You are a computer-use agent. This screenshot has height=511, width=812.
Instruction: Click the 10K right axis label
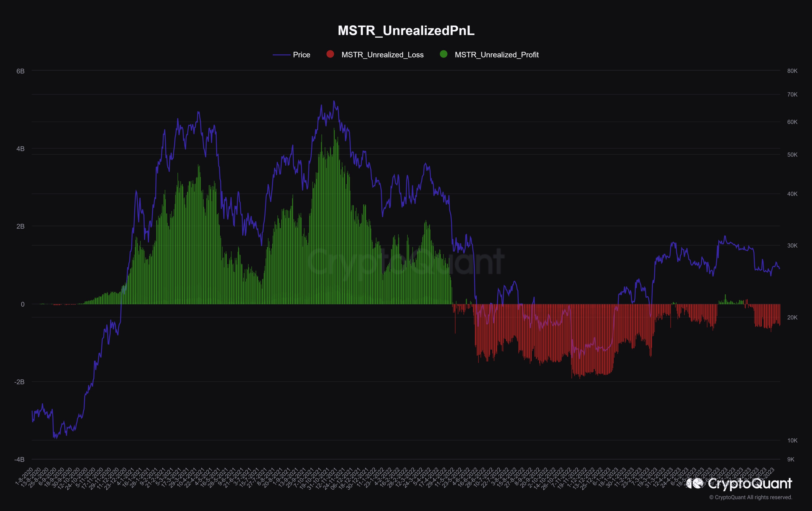click(x=792, y=441)
